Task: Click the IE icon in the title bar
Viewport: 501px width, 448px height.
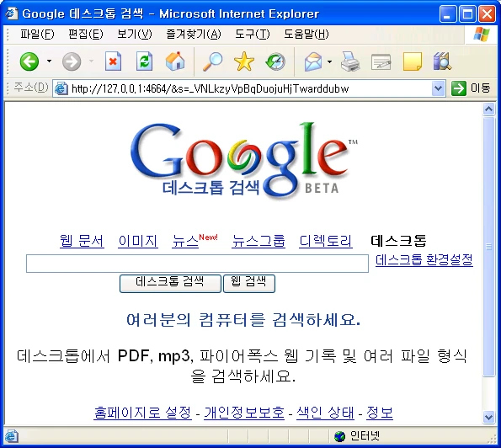Action: pyautogui.click(x=12, y=13)
